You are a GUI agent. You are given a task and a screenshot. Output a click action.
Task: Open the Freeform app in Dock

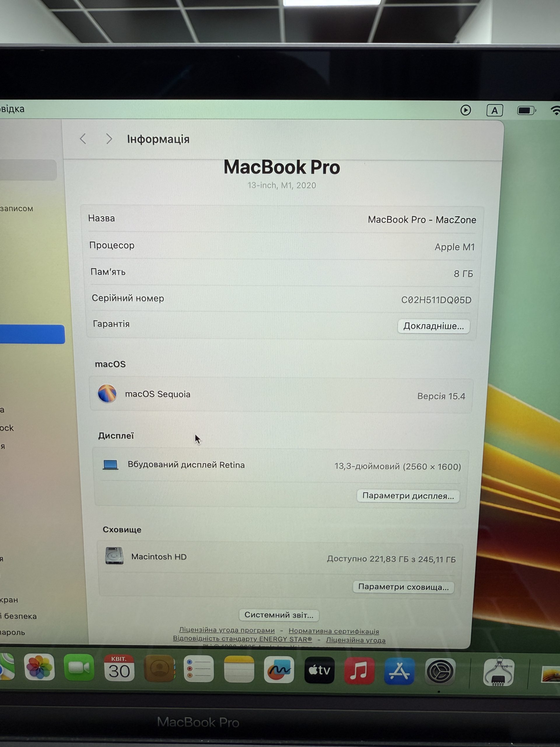pos(279,670)
